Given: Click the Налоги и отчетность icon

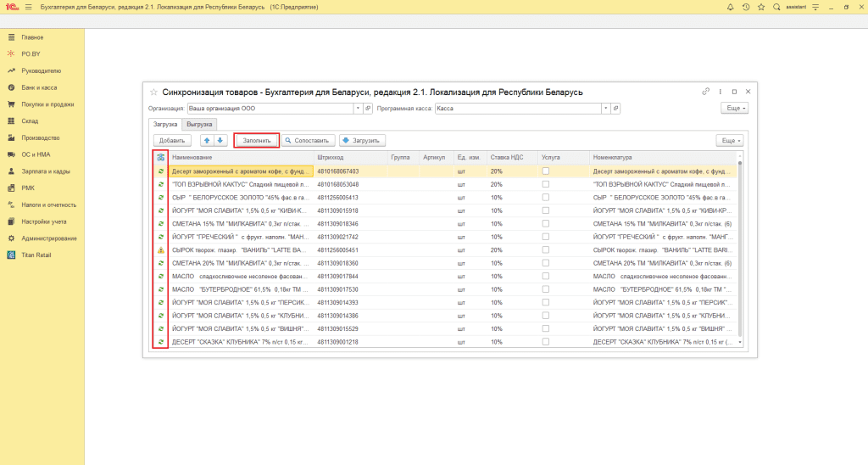Looking at the screenshot, I should pyautogui.click(x=11, y=204).
